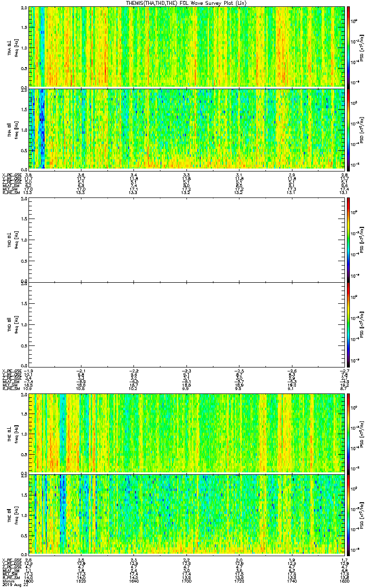This screenshot has width=368, height=588.
Task: Click the PSD color bar beside THA B∥ panel
Action: [x=348, y=129]
